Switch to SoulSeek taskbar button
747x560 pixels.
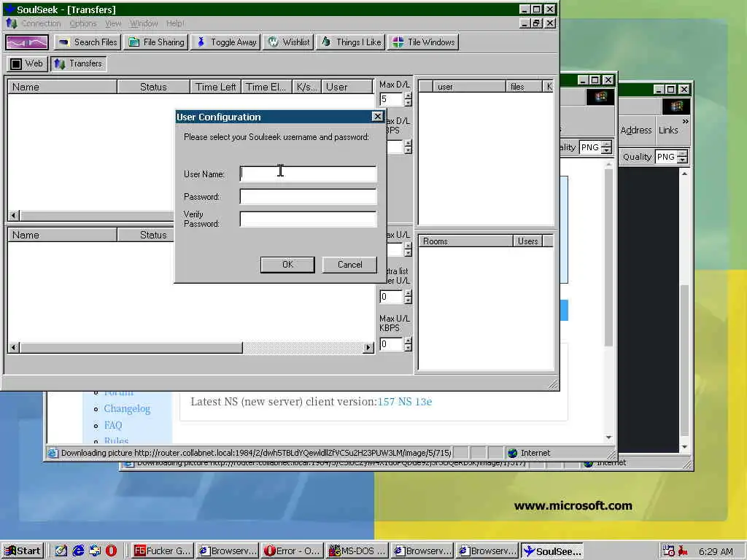[552, 551]
